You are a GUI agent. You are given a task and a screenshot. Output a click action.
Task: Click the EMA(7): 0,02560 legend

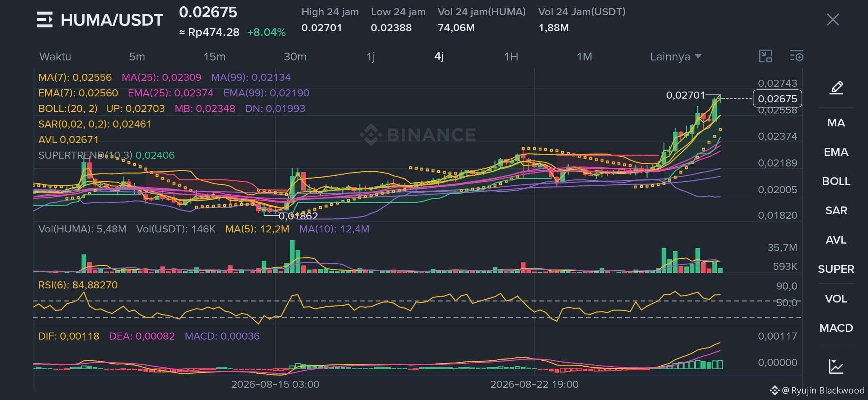78,93
